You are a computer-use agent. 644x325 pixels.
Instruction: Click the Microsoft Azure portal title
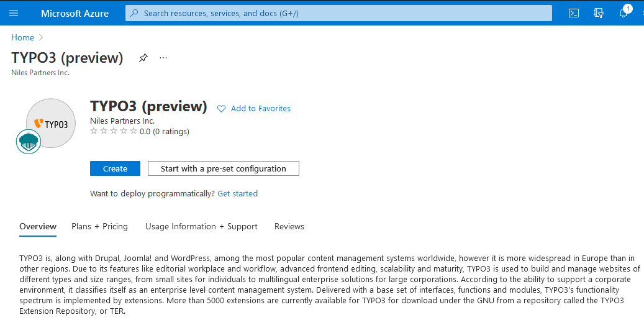(75, 13)
